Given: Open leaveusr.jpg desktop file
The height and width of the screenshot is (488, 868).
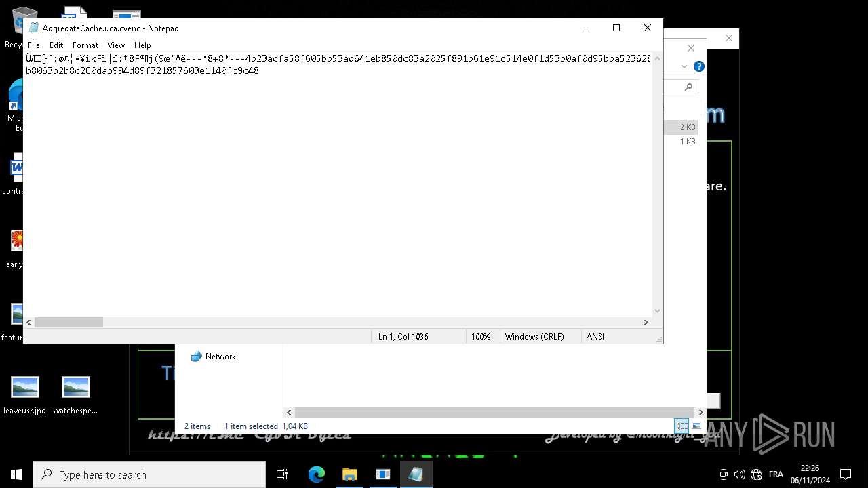Looking at the screenshot, I should (25, 396).
